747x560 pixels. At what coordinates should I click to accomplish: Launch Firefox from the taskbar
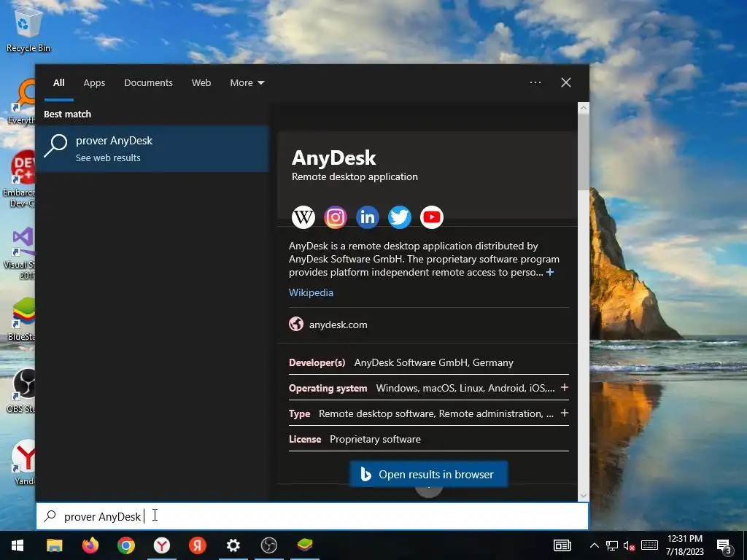[90, 545]
